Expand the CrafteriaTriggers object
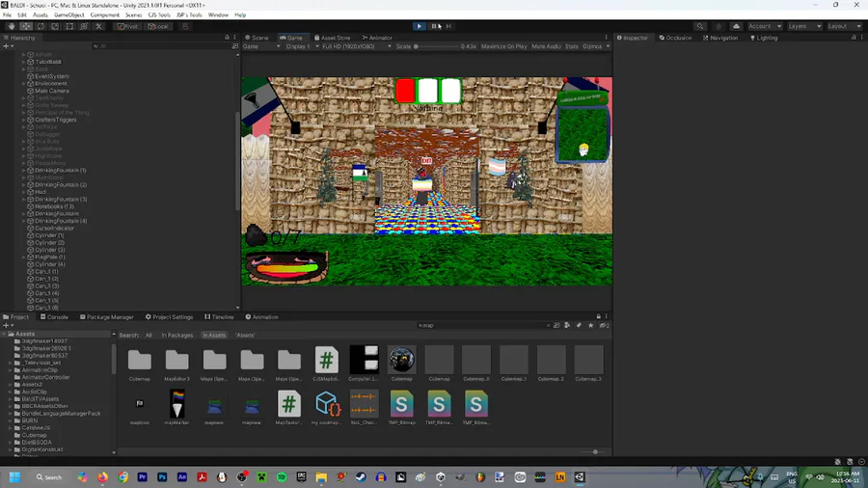Image resolution: width=868 pixels, height=488 pixels. (24, 120)
